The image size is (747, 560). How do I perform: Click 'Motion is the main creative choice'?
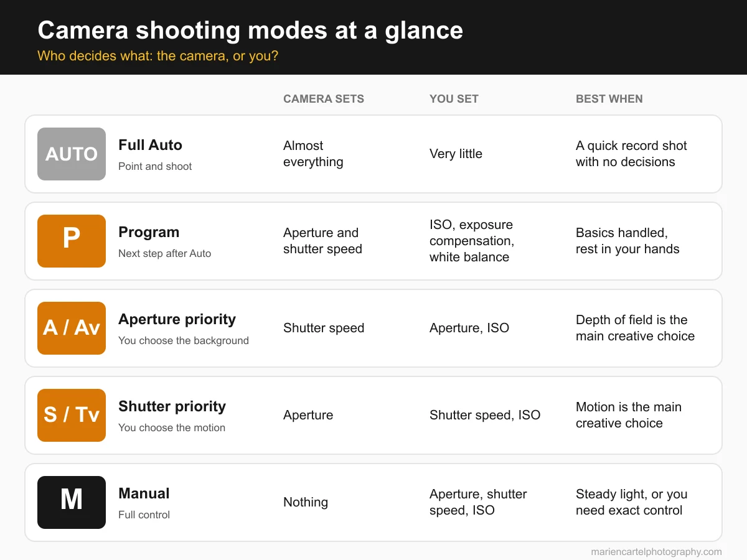pos(629,415)
